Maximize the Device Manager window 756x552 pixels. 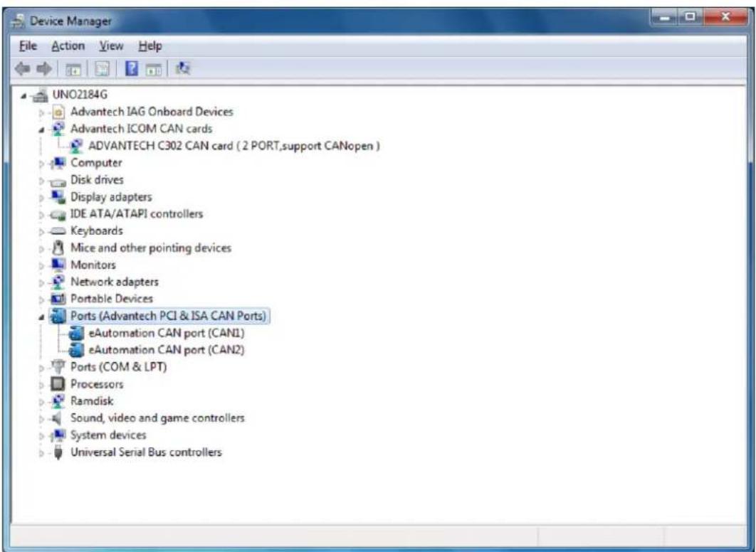(691, 18)
